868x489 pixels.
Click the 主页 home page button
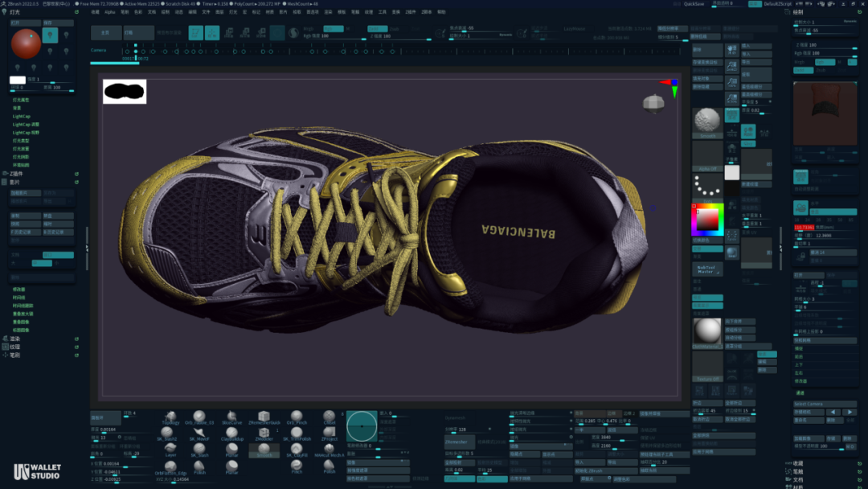(106, 33)
